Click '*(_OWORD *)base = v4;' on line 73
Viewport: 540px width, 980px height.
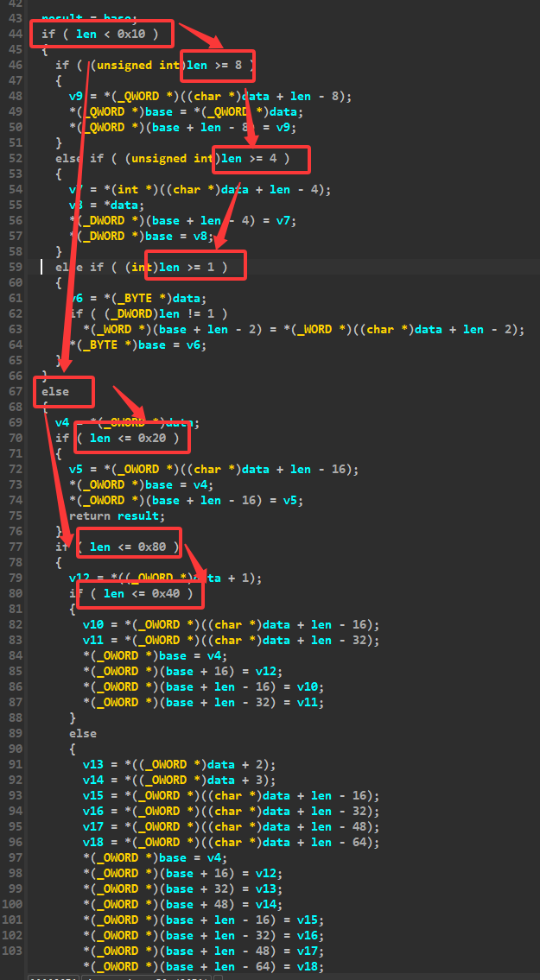[x=142, y=485]
